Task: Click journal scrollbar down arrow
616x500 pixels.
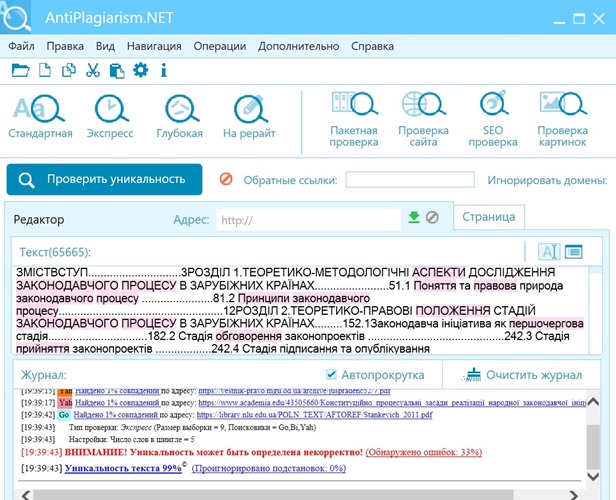Action: [593, 476]
